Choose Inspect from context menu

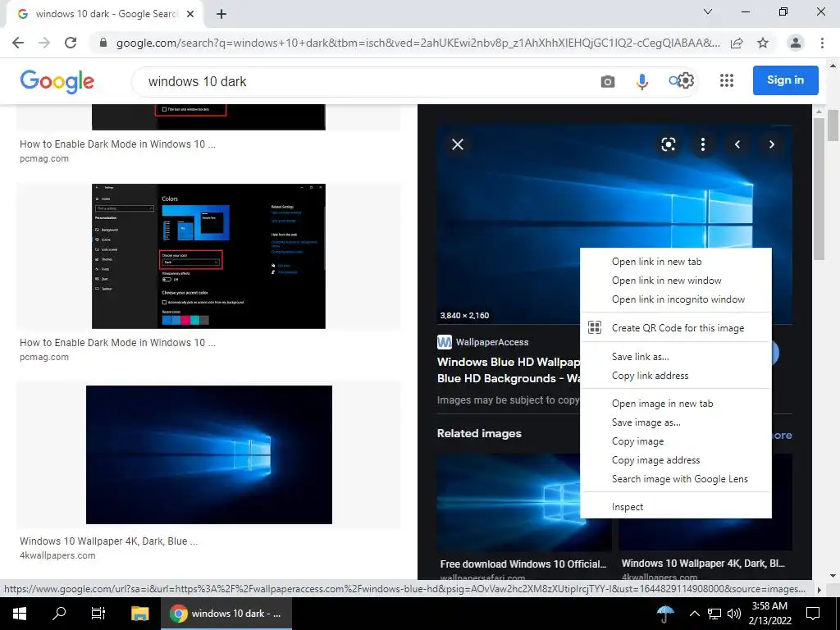[676, 507]
